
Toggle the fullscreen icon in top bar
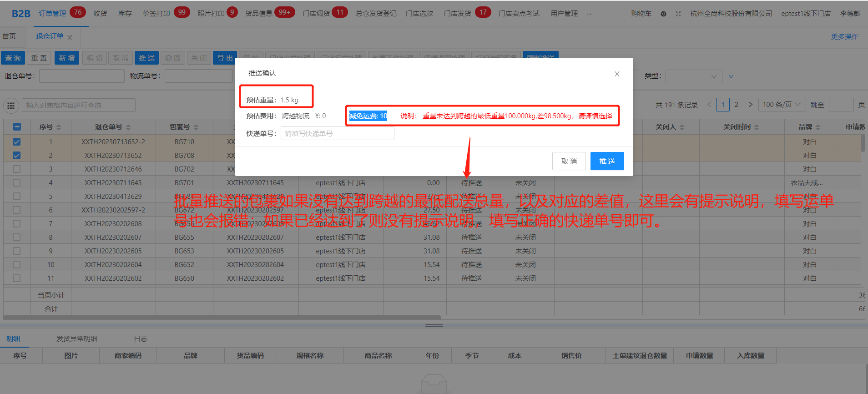tap(678, 14)
